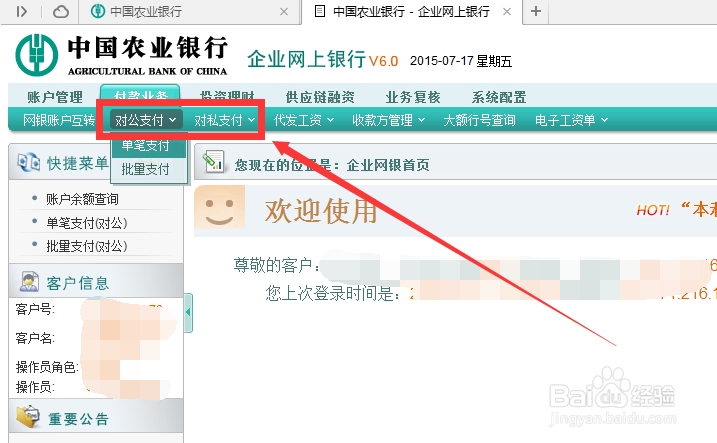Click the 重要公告 panel header
Image resolution: width=717 pixels, height=443 pixels.
click(96, 416)
